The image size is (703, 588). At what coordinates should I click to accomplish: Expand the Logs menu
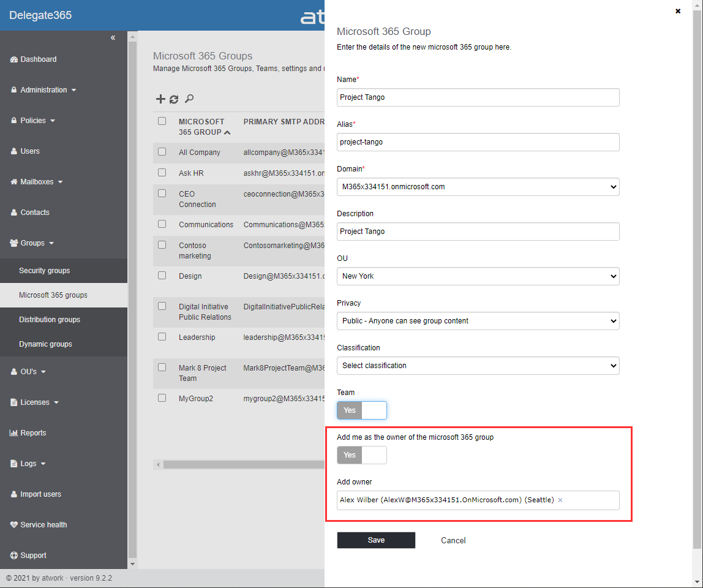click(x=28, y=463)
